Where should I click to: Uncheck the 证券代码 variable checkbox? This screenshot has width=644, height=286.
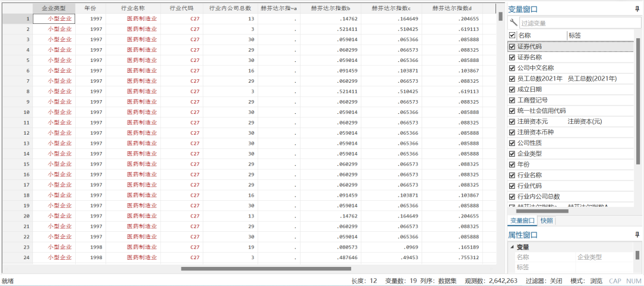pyautogui.click(x=512, y=47)
